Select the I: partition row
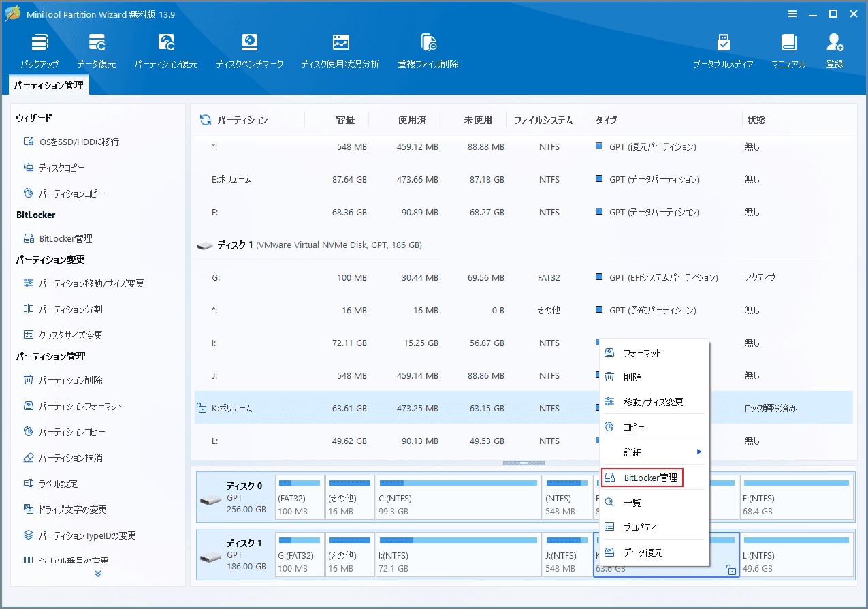Screen dimensions: 868x609 click(x=524, y=343)
